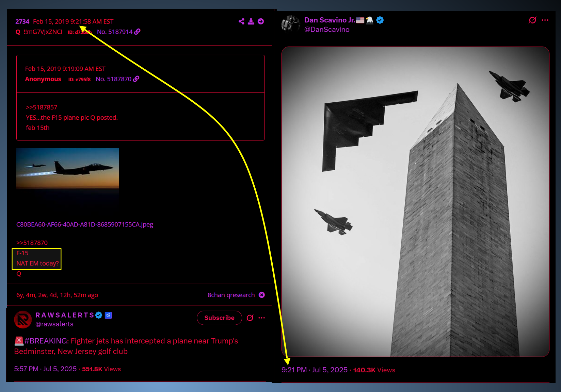Screen dimensions: 561x392
Task: Click the arrow-circle icon on Q post 2734
Action: 261,21
